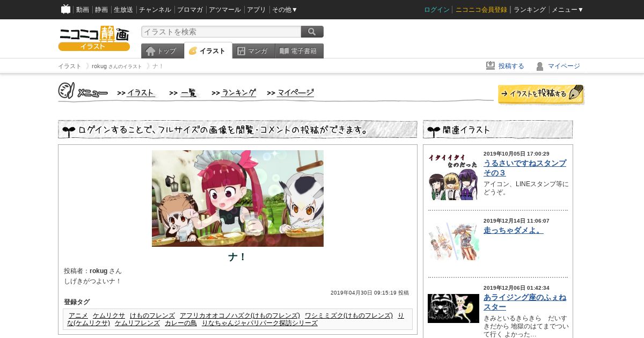Click 走っちゃダメよ。 title link
The width and height of the screenshot is (644, 338).
click(x=514, y=230)
